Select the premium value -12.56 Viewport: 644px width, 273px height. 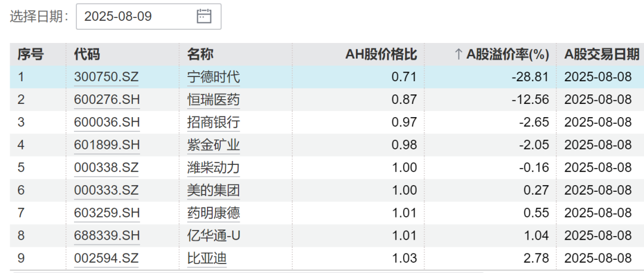[x=530, y=100]
